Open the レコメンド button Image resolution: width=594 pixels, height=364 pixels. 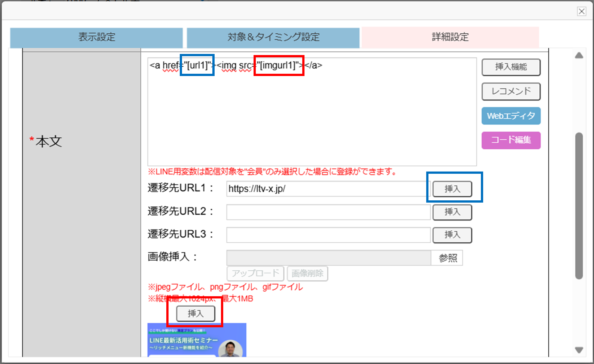pyautogui.click(x=511, y=91)
